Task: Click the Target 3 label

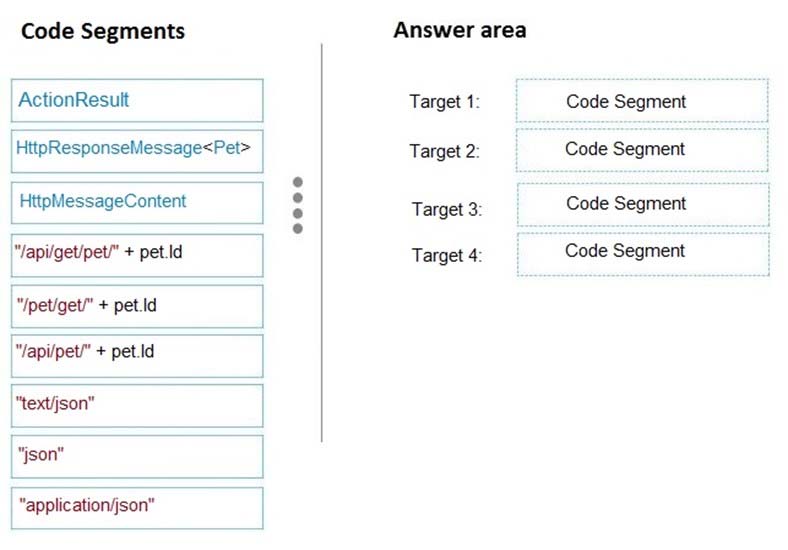Action: point(447,209)
